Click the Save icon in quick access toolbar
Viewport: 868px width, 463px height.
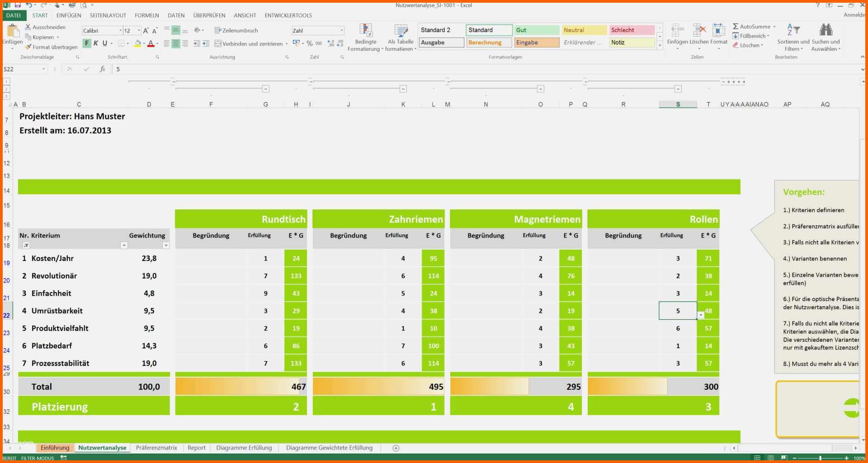click(18, 5)
